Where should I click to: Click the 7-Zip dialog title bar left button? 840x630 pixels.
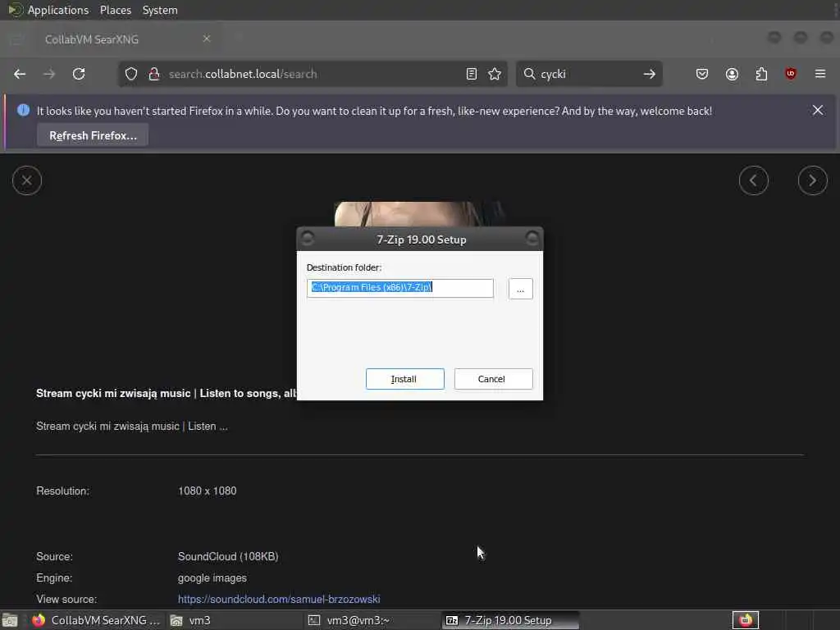click(x=308, y=238)
